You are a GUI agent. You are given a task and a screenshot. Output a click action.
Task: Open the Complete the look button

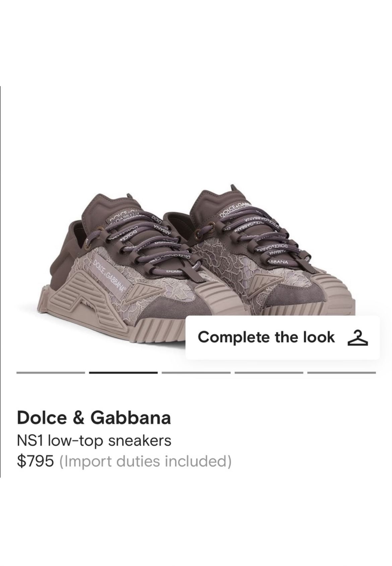(x=282, y=337)
